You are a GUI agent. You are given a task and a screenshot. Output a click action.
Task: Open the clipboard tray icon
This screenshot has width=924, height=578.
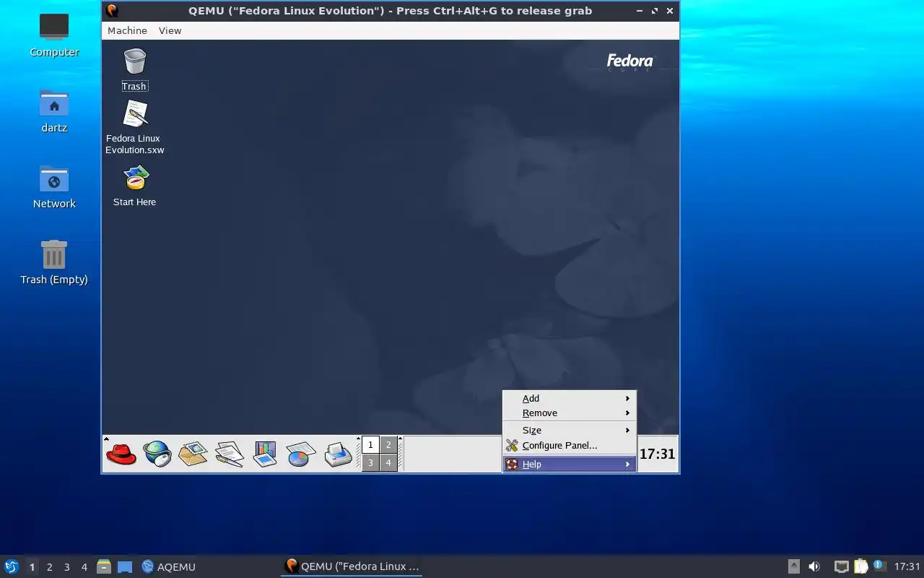coord(860,566)
